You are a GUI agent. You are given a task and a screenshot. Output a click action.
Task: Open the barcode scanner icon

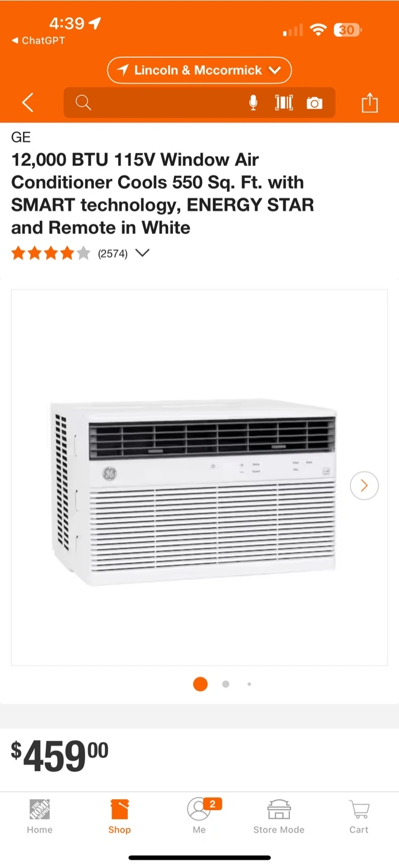click(284, 103)
